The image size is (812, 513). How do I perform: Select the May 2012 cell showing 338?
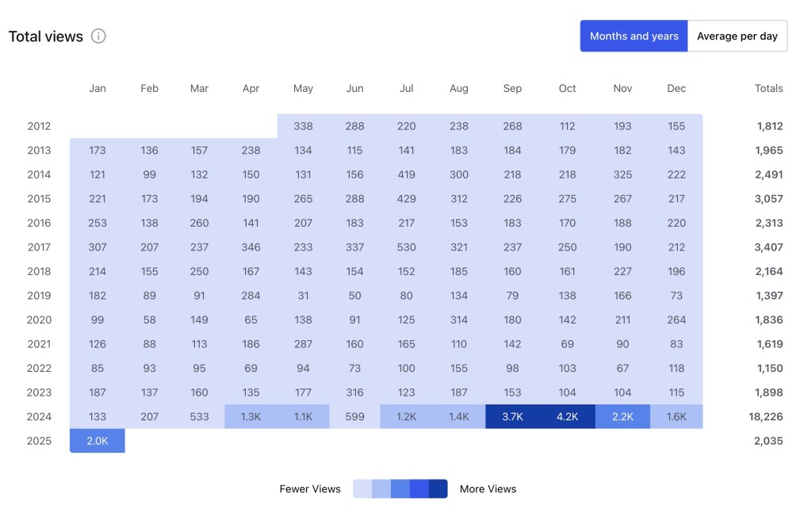pyautogui.click(x=303, y=126)
